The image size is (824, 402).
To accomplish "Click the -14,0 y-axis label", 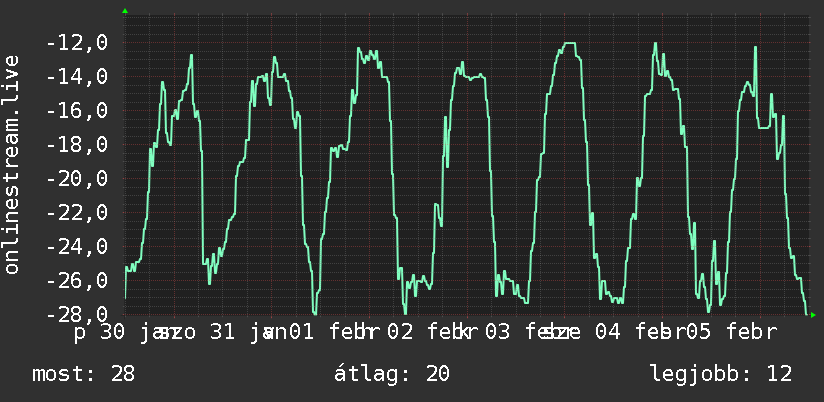I will (77, 77).
